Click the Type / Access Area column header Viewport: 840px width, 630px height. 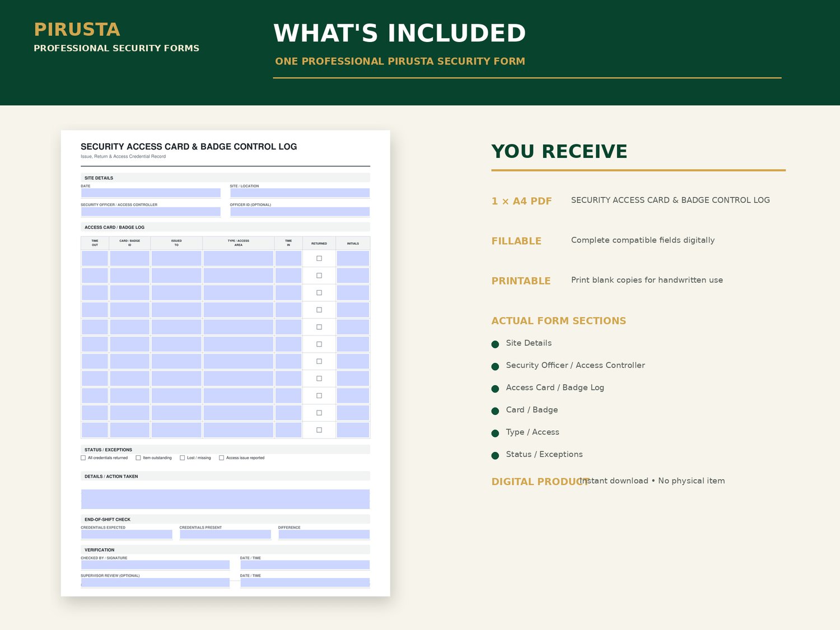pos(239,243)
